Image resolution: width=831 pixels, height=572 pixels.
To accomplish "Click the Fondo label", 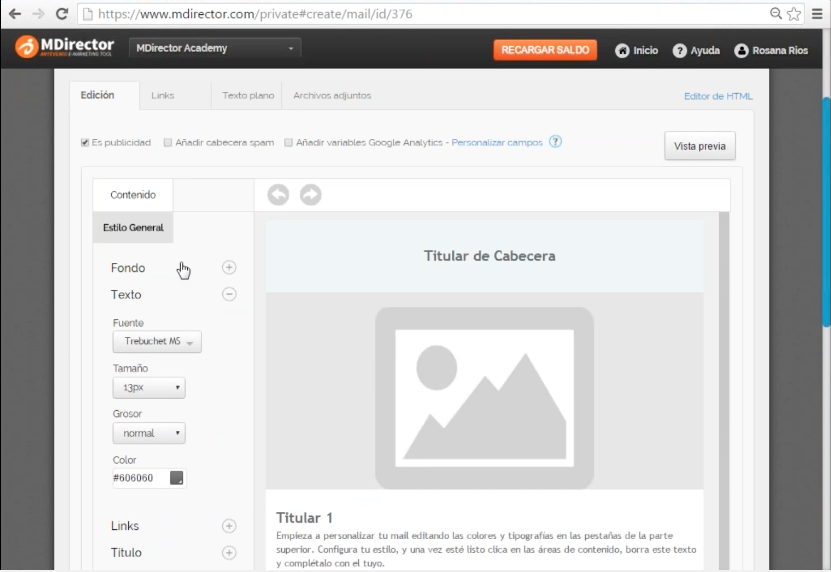I will [x=128, y=268].
